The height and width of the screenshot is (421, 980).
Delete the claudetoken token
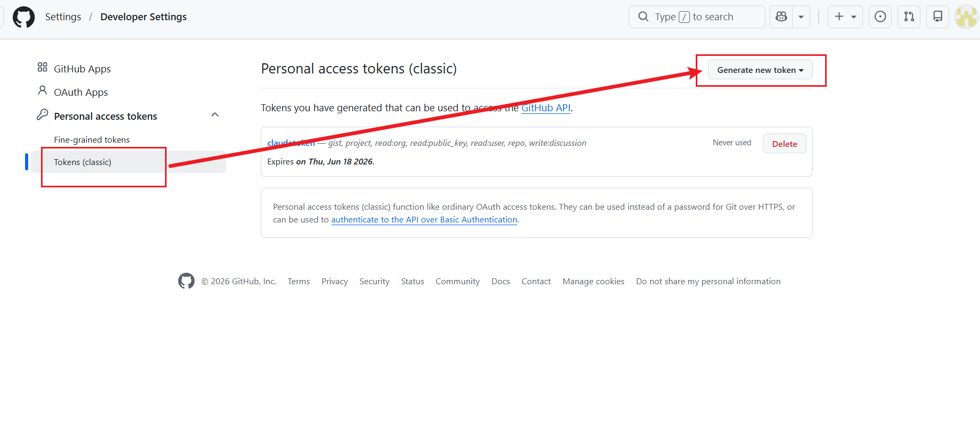point(785,144)
